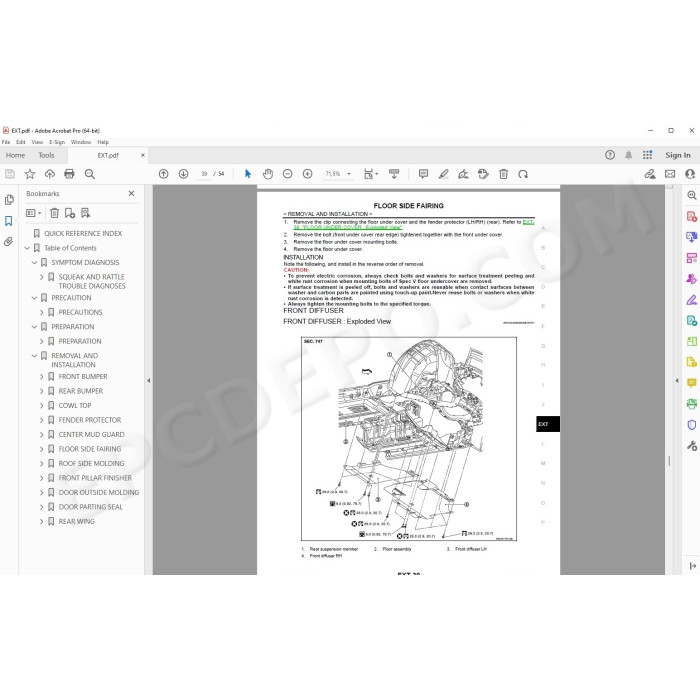Screen dimensions: 700x700
Task: Open Attachments paperclip panel icon
Action: coord(8,242)
